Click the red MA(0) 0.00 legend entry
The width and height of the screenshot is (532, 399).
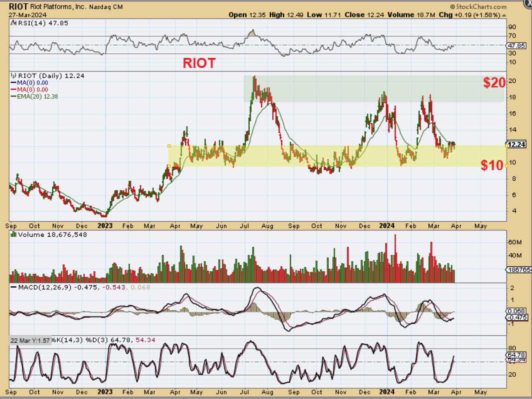[29, 90]
